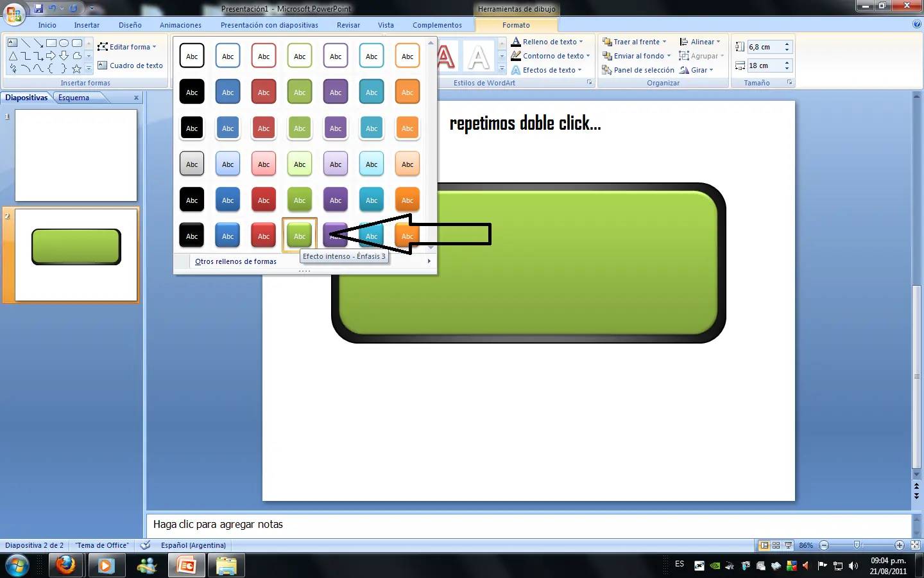Open the Traer al frente dropdown
The image size is (924, 578).
point(635,42)
